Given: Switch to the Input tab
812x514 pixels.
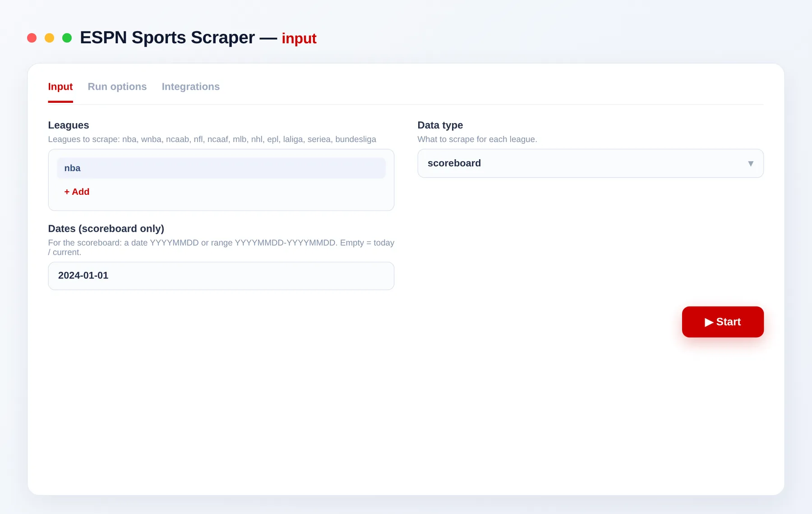Looking at the screenshot, I should (60, 87).
